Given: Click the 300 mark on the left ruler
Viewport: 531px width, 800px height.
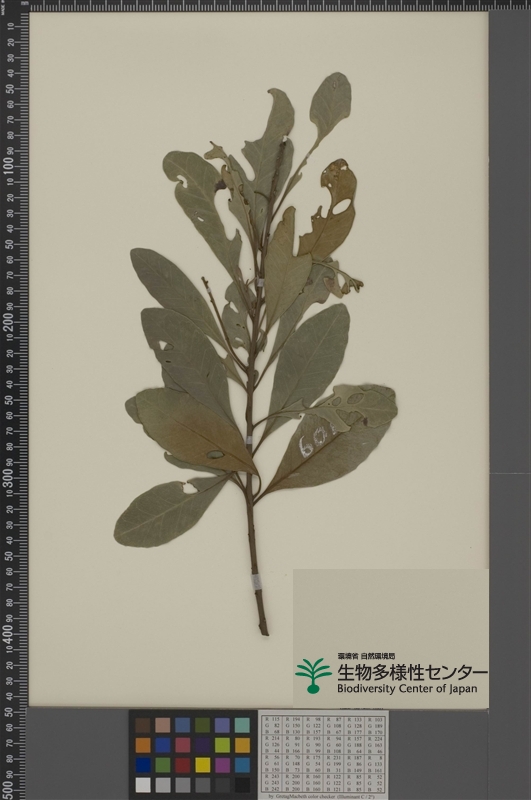Looking at the screenshot, I should (9, 476).
